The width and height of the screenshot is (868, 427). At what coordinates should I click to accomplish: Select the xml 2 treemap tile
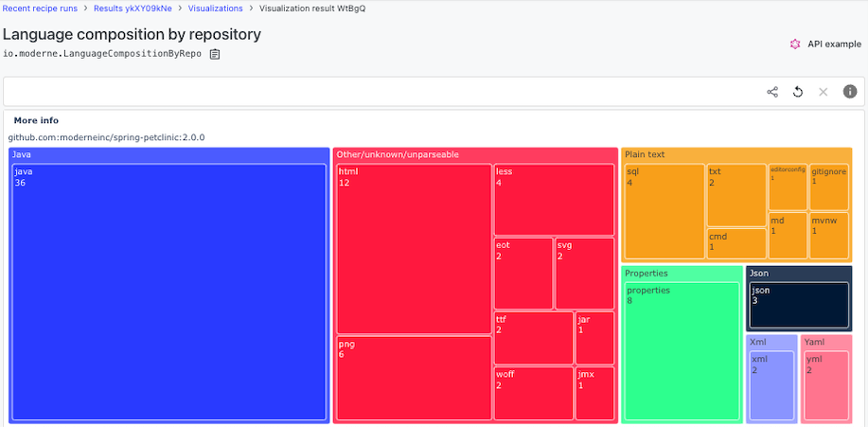pyautogui.click(x=771, y=385)
